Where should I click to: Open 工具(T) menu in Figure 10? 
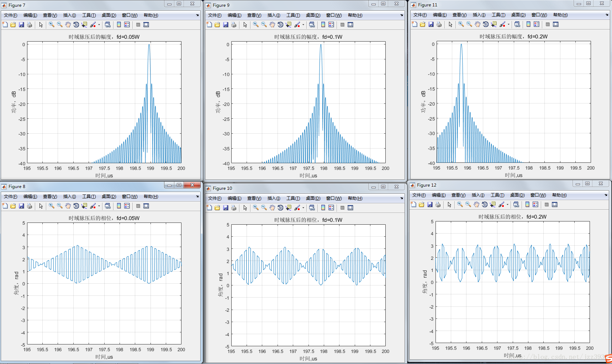tap(293, 198)
